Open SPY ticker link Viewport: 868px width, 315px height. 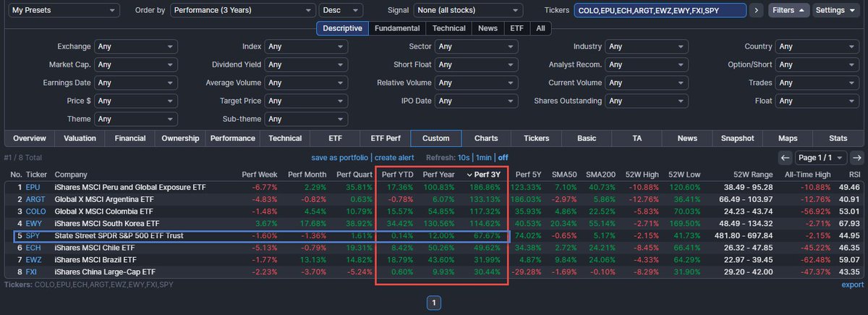pos(33,236)
